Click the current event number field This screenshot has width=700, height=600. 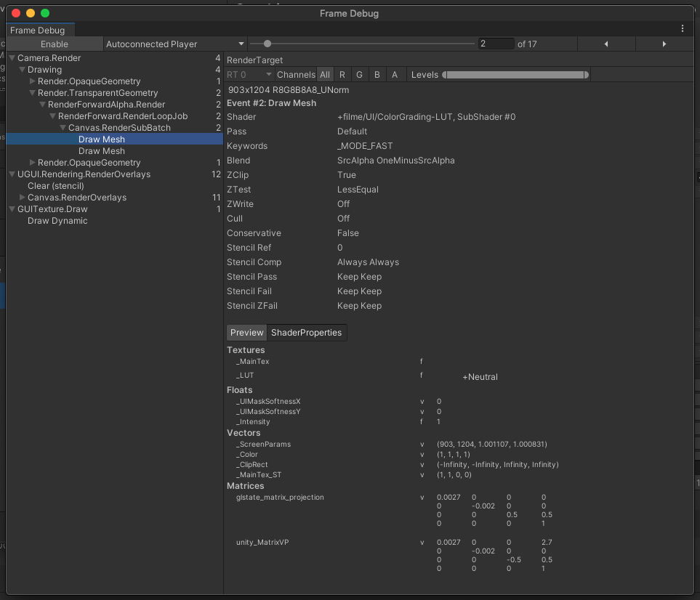point(496,44)
